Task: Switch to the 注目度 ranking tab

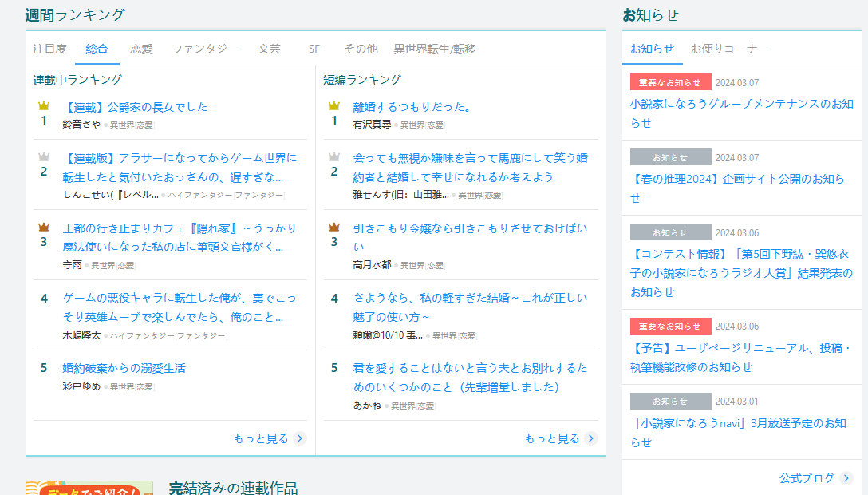Action: (49, 49)
